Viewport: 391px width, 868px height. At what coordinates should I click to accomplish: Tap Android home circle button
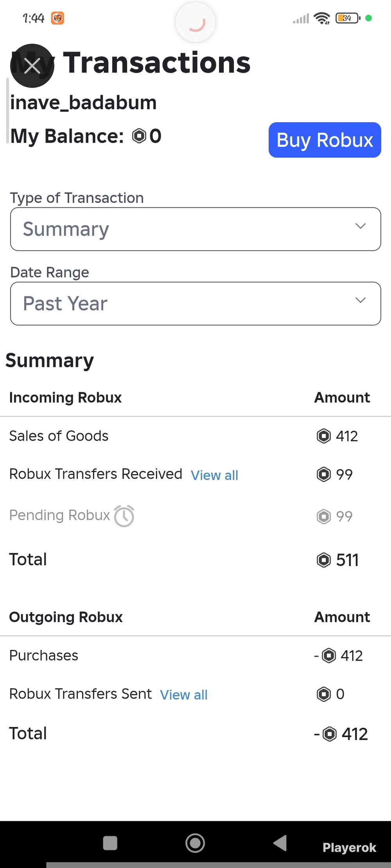point(195,843)
